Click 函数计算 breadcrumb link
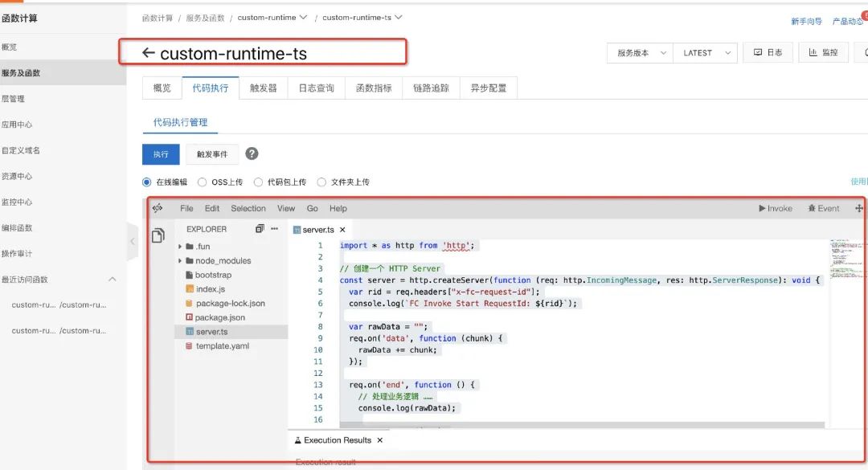Viewport: 868px width, 470px height. coord(158,18)
